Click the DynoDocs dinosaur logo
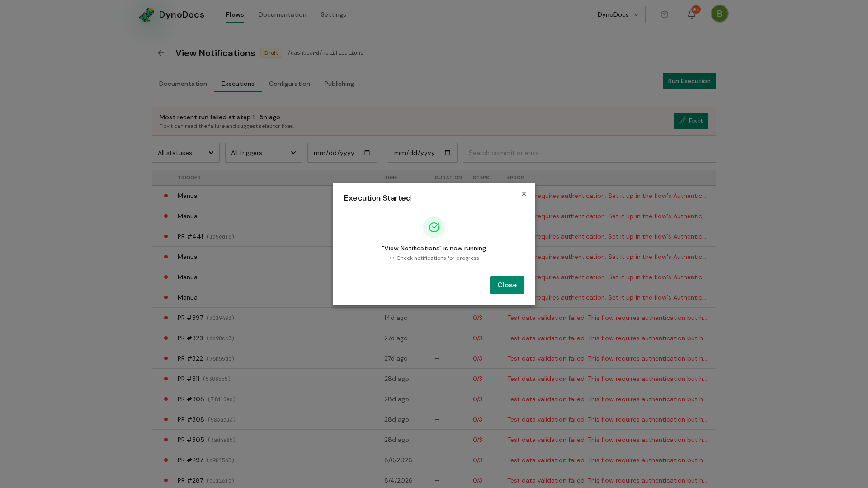The height and width of the screenshot is (488, 868). pos(146,14)
